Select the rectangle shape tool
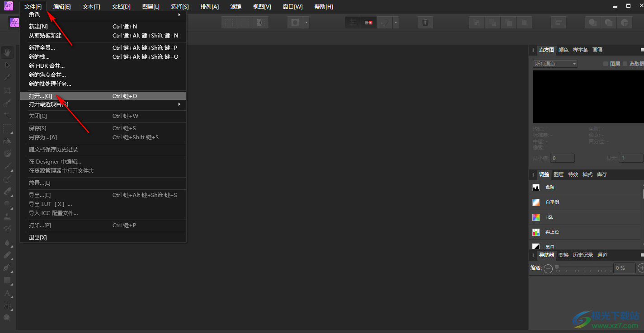 pyautogui.click(x=8, y=280)
